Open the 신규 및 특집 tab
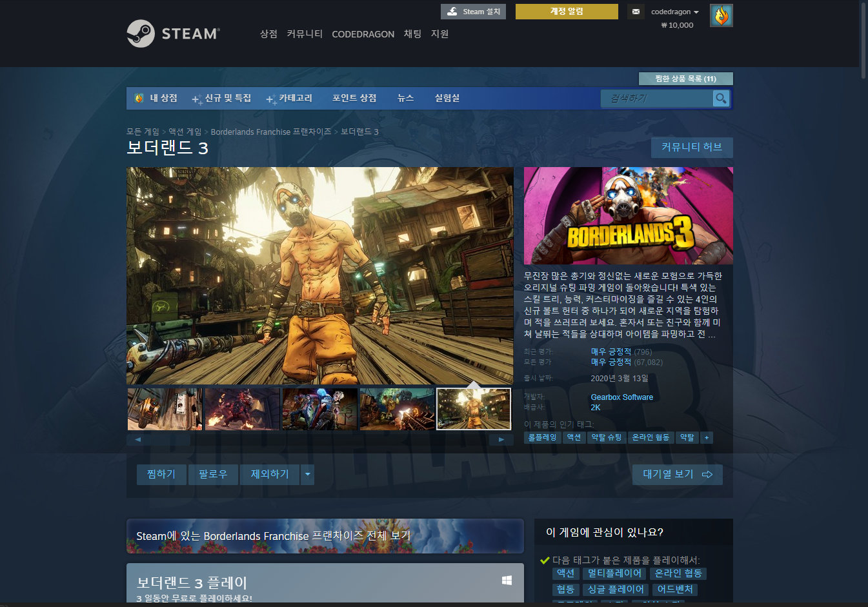868x607 pixels. pos(222,98)
